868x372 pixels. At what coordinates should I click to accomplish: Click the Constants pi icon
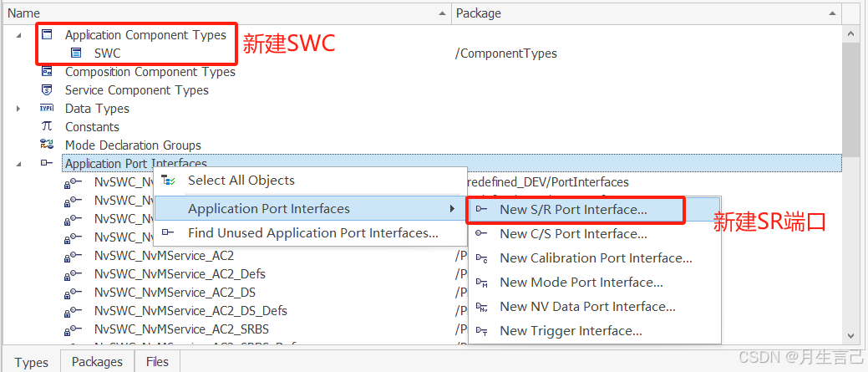click(x=47, y=126)
